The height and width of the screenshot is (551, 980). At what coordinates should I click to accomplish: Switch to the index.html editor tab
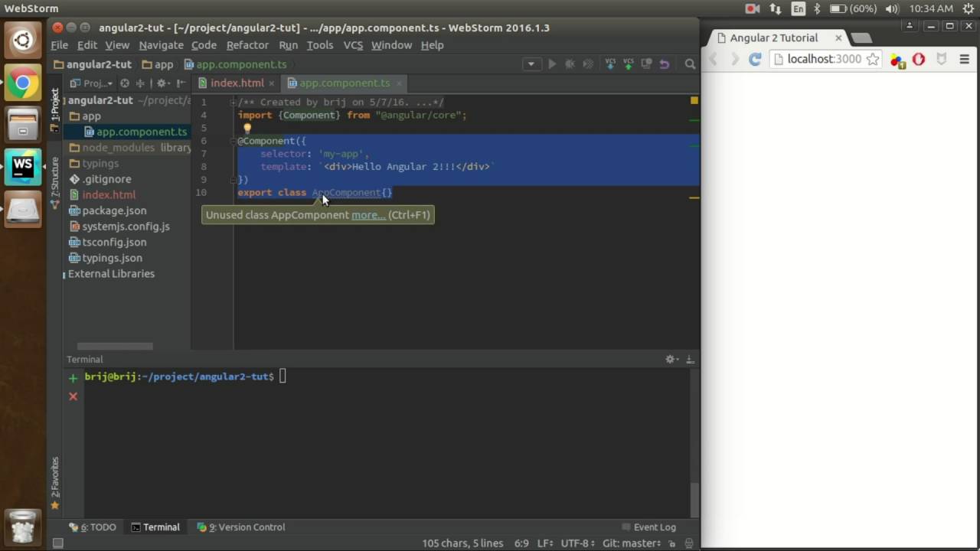click(x=237, y=83)
